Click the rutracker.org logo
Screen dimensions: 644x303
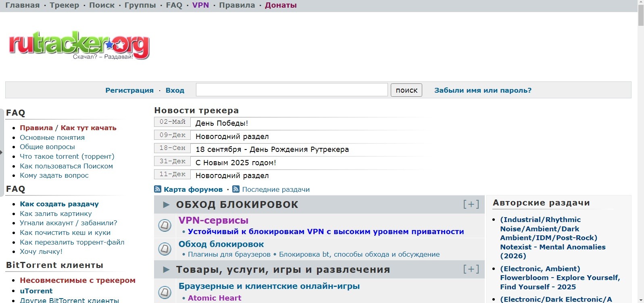pyautogui.click(x=79, y=45)
